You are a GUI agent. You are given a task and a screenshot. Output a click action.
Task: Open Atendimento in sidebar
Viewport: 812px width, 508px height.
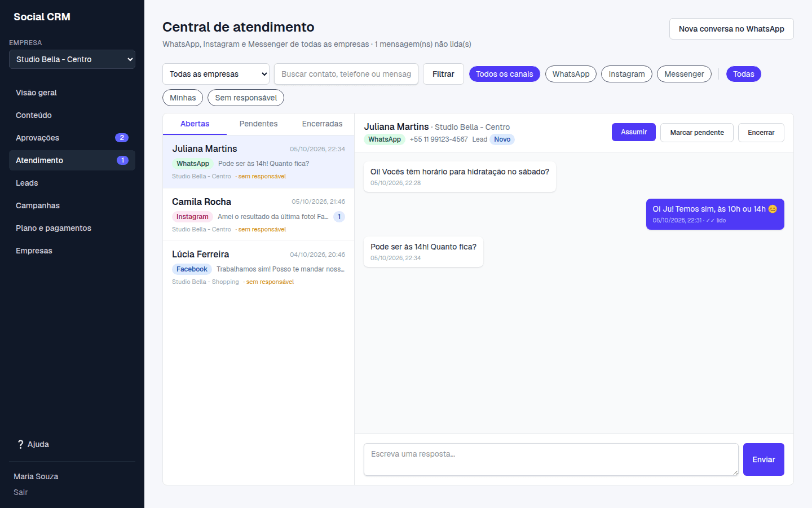pos(72,160)
